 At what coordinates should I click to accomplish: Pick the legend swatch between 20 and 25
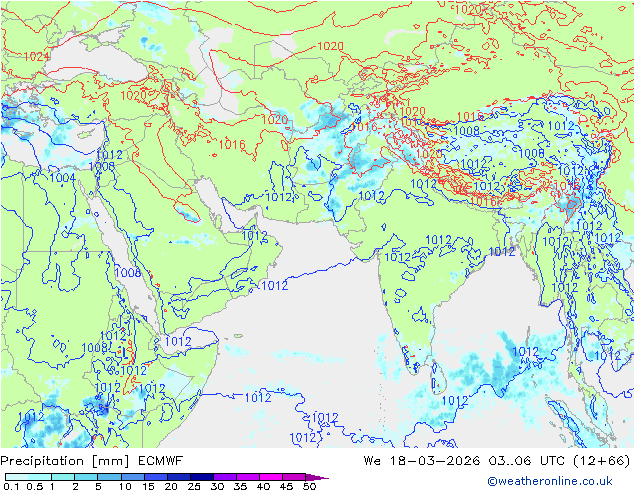(x=179, y=477)
